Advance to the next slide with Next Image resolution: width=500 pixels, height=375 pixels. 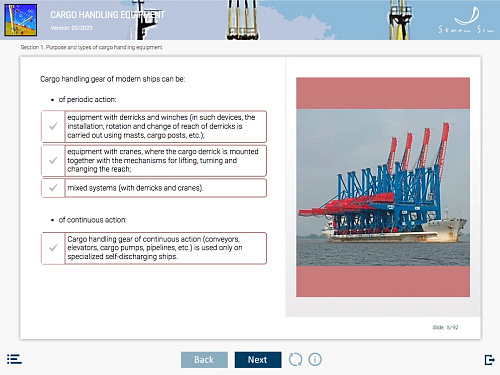point(258,360)
